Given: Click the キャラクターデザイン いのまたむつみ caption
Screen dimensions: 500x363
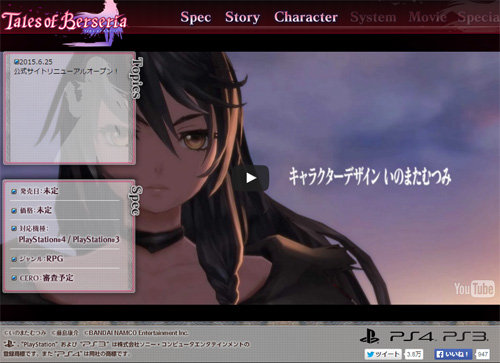Looking at the screenshot, I should coord(370,176).
